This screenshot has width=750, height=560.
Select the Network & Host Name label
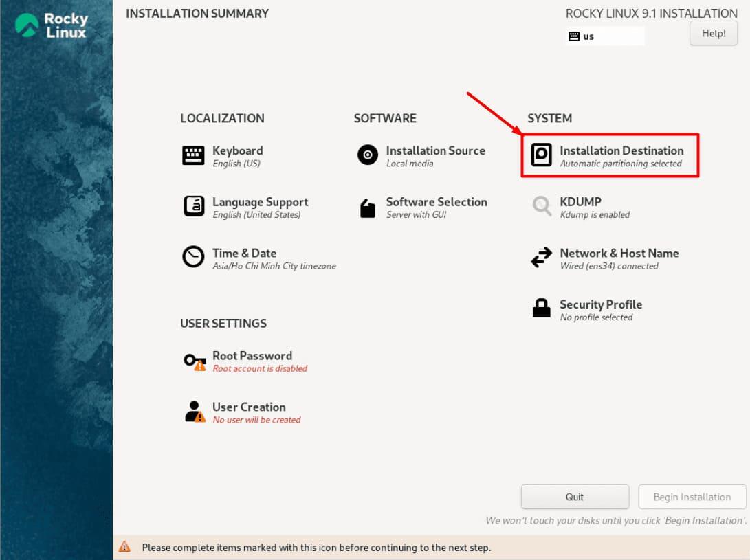click(619, 253)
